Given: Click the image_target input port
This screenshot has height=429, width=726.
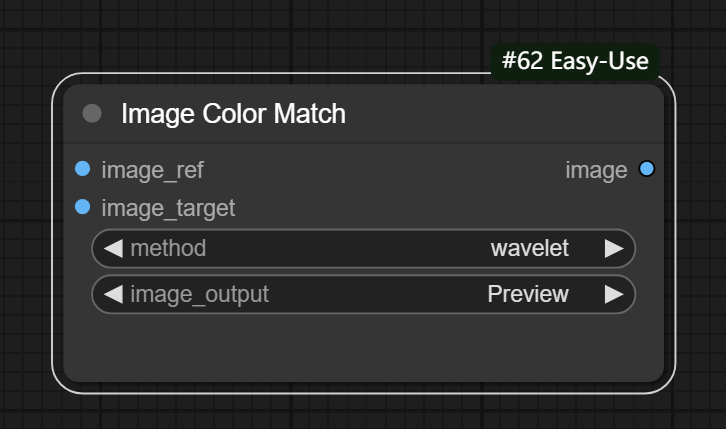Looking at the screenshot, I should click(83, 207).
